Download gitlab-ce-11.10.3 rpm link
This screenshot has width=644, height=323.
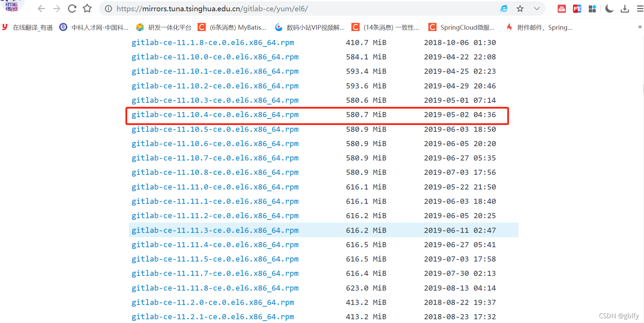pos(215,100)
